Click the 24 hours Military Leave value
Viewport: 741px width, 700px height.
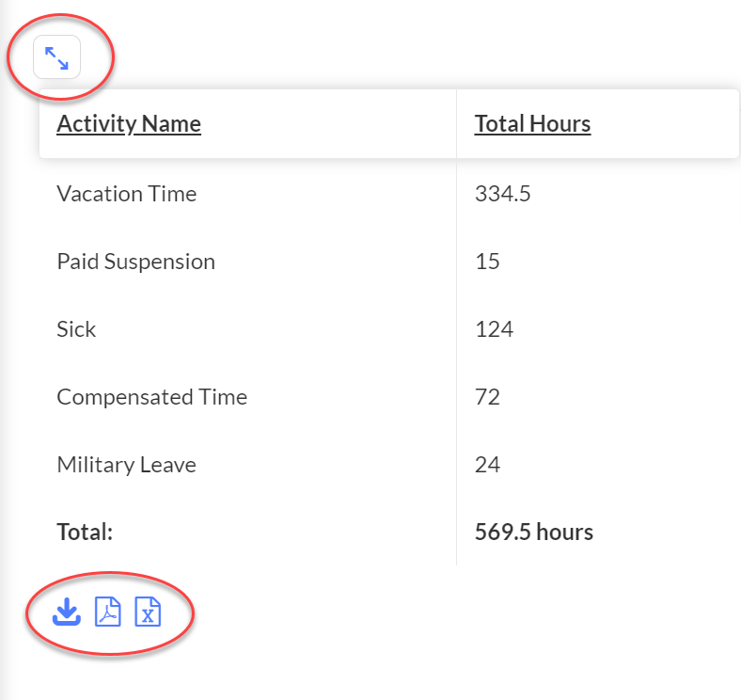coord(487,465)
